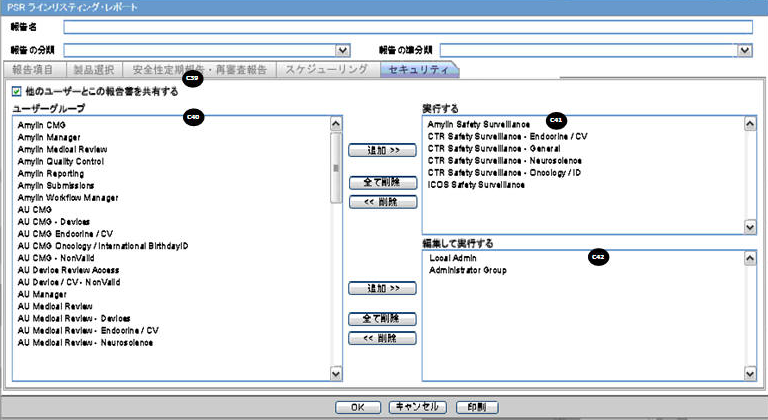Click the upper 全て削除 button
Image resolution: width=768 pixels, height=420 pixels.
tap(383, 183)
